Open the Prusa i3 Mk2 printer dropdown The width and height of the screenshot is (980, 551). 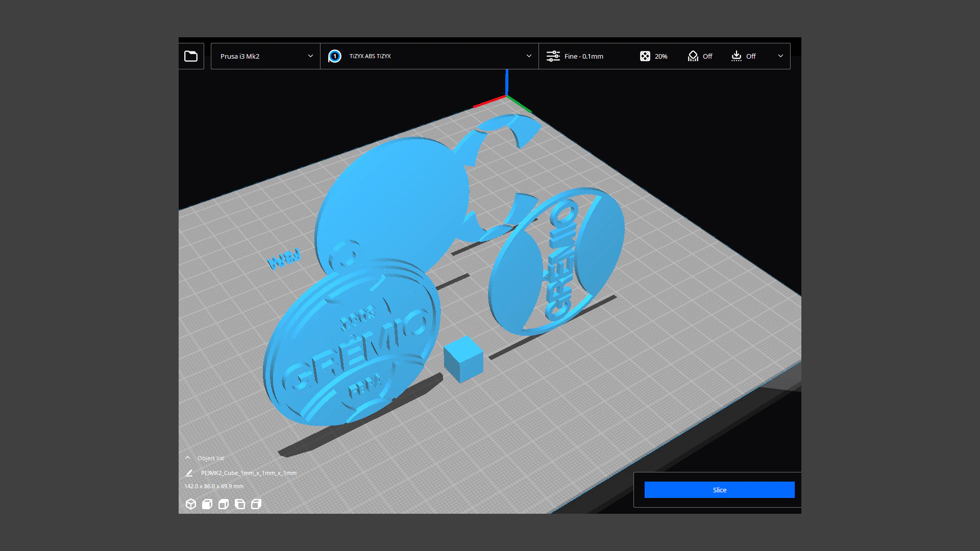point(265,56)
